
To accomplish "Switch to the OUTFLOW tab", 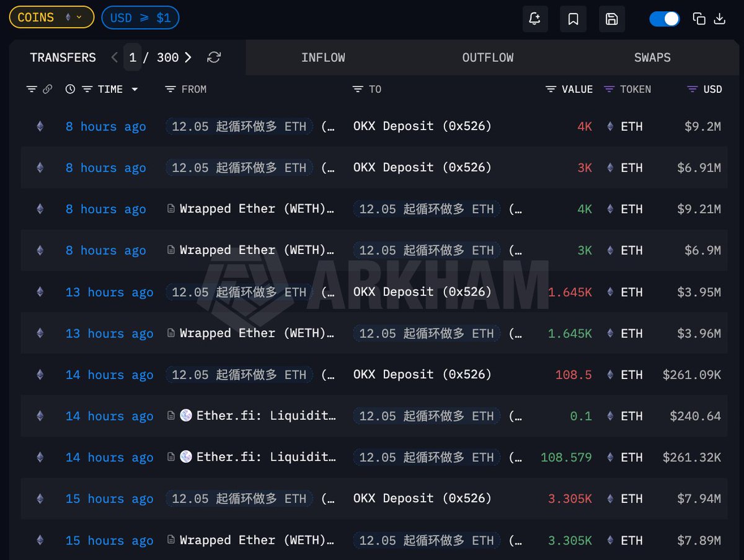I will (x=488, y=58).
